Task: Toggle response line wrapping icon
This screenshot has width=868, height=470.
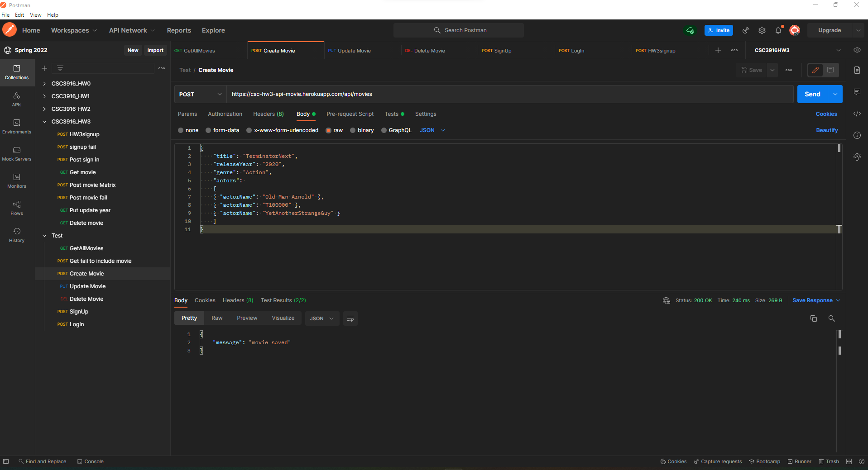Action: [x=350, y=318]
